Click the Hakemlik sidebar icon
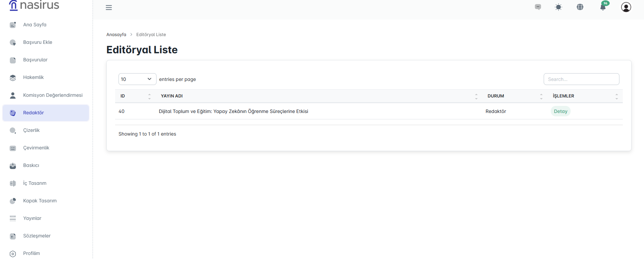The height and width of the screenshot is (259, 644). pyautogui.click(x=13, y=78)
